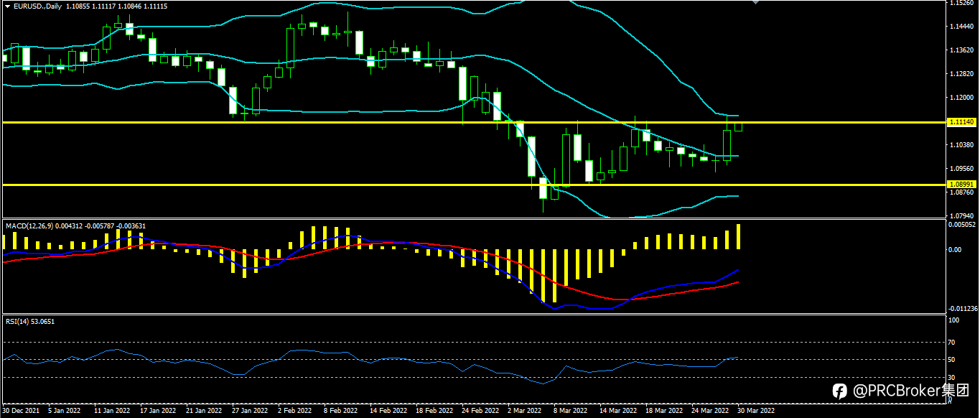Screen dimensions: 980x418
Task: Click the 17 Jan 2022 date label
Action: (x=158, y=412)
